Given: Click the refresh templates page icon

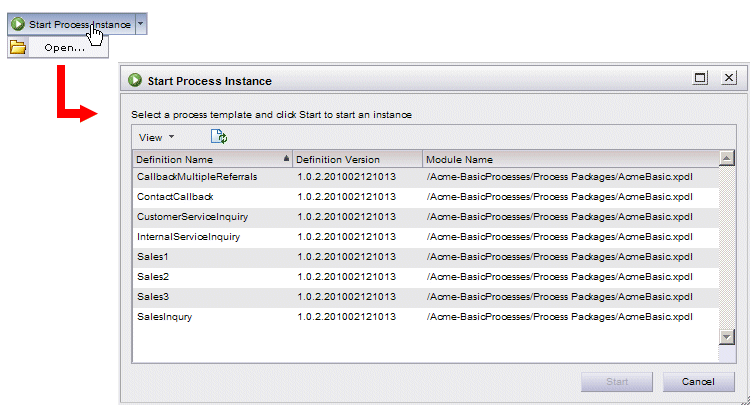Looking at the screenshot, I should (219, 137).
